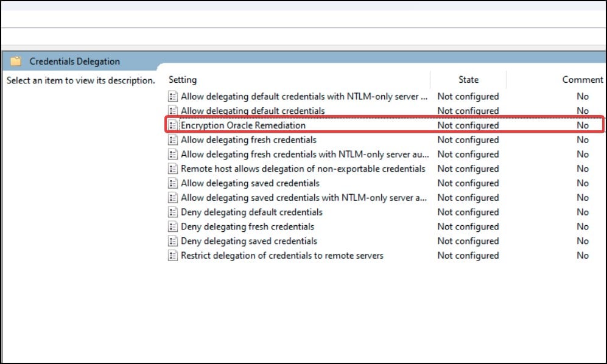Click the icon for Deny delegating default credentials

pyautogui.click(x=173, y=212)
